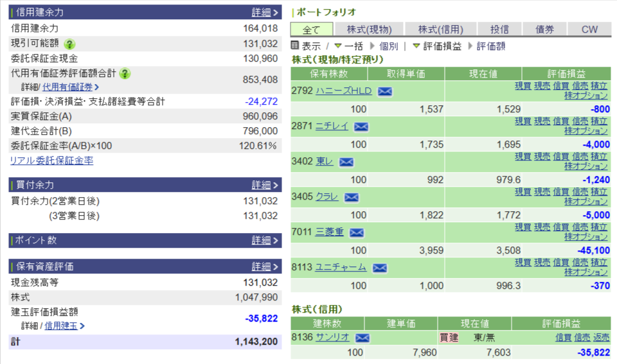Open 詳細 in the 保有資産評価 header
This screenshot has height=364, width=617.
tap(262, 266)
